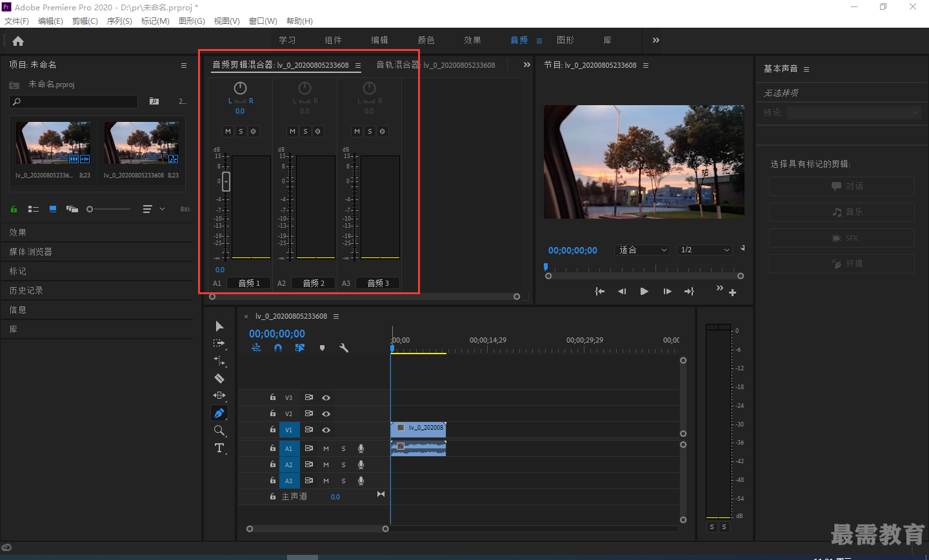The width and height of the screenshot is (929, 560).
Task: Switch project panel to list view
Action: coord(34,209)
